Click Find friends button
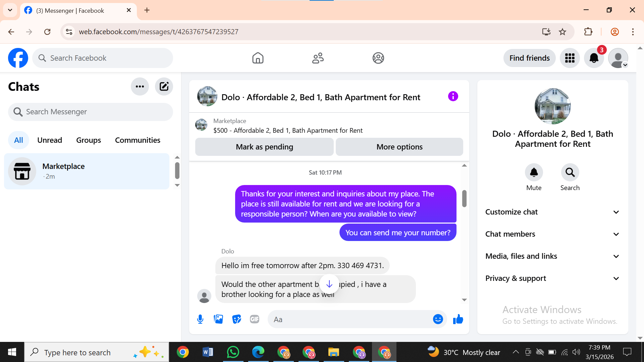 pos(529,58)
